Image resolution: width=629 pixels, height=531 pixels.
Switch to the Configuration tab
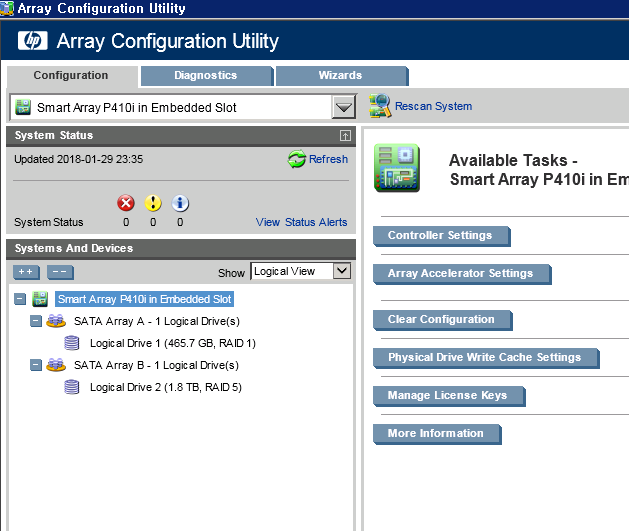72,76
